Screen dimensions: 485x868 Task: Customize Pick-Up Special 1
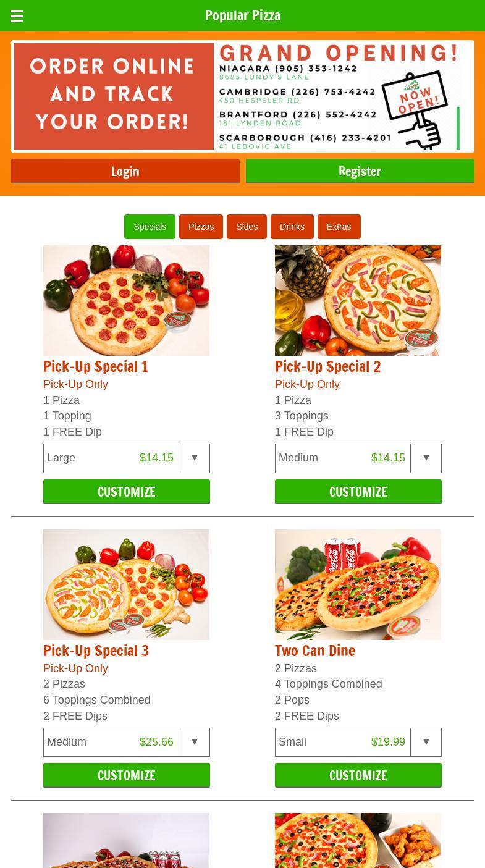click(127, 492)
